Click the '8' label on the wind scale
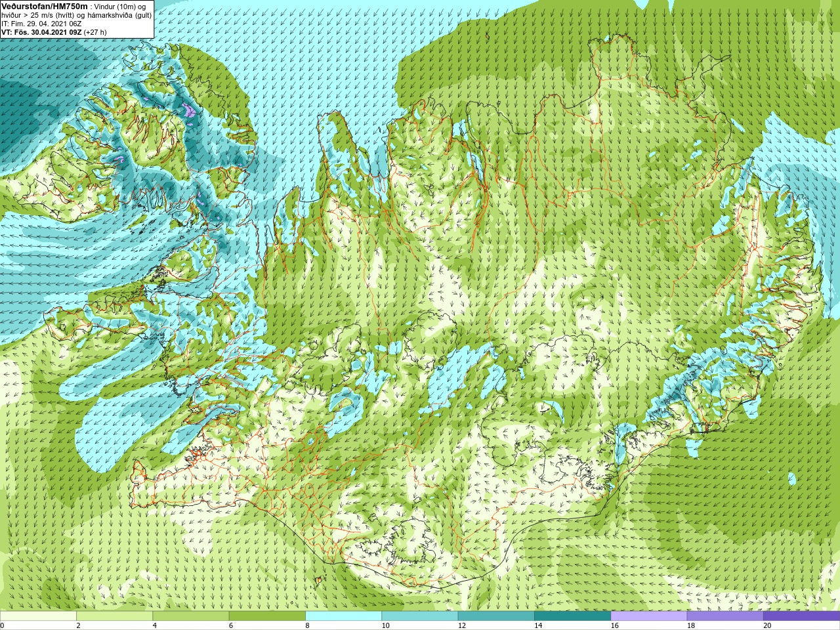 (307, 625)
